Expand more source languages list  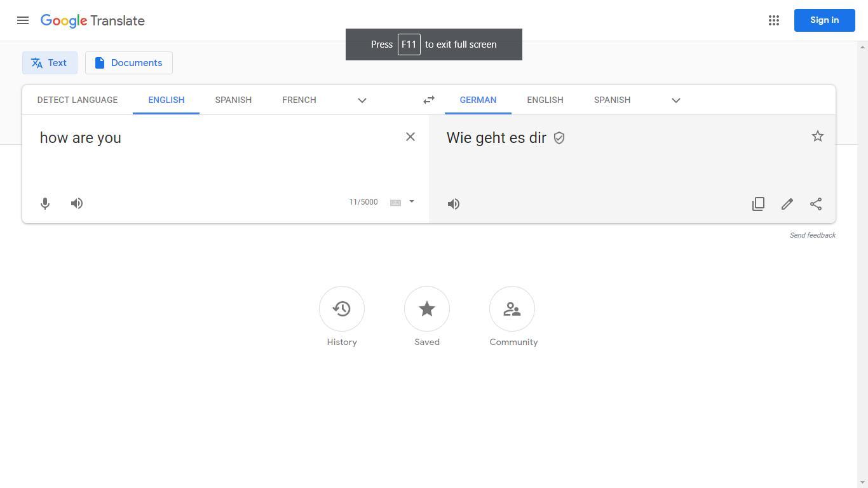tap(362, 100)
